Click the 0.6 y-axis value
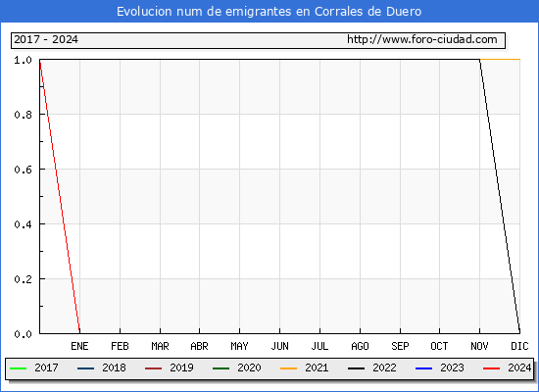Image resolution: width=539 pixels, height=392 pixels. (x=23, y=170)
